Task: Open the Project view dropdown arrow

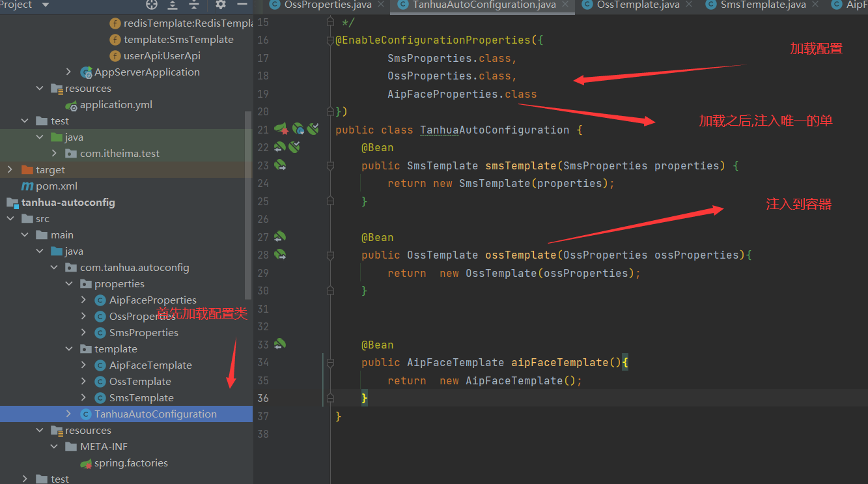Action: pyautogui.click(x=45, y=5)
